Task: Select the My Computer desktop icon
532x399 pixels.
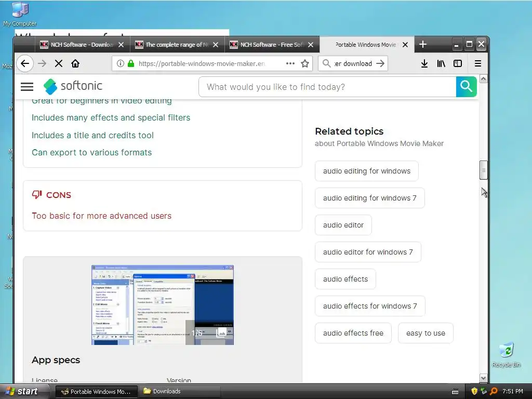Action: click(x=20, y=14)
